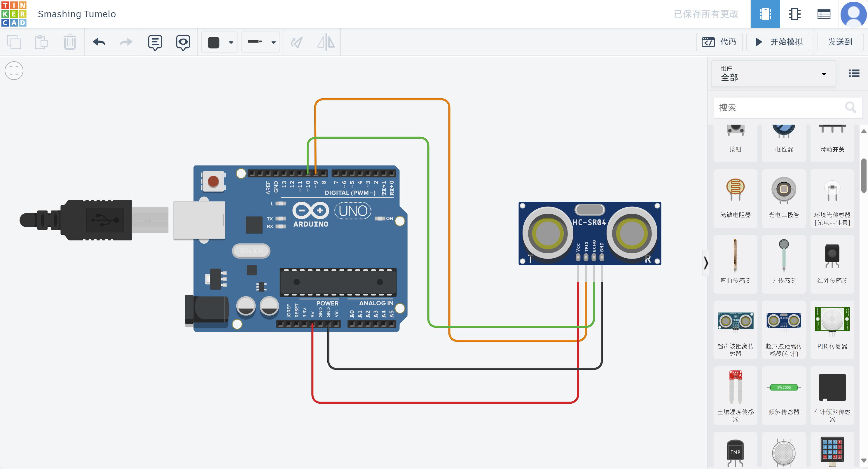Click the redo arrow
This screenshot has height=469, width=868.
(x=126, y=42)
